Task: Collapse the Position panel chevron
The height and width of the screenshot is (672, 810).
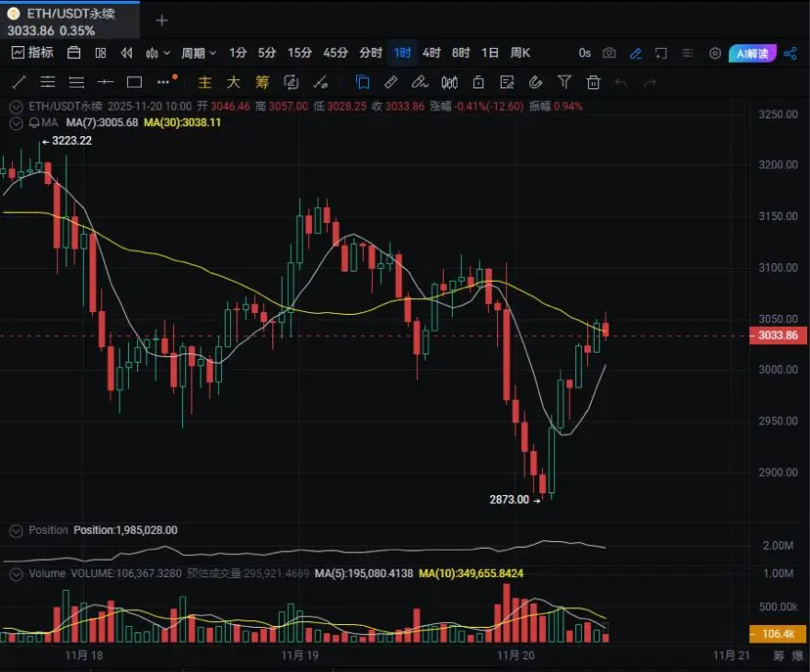Action: point(16,531)
